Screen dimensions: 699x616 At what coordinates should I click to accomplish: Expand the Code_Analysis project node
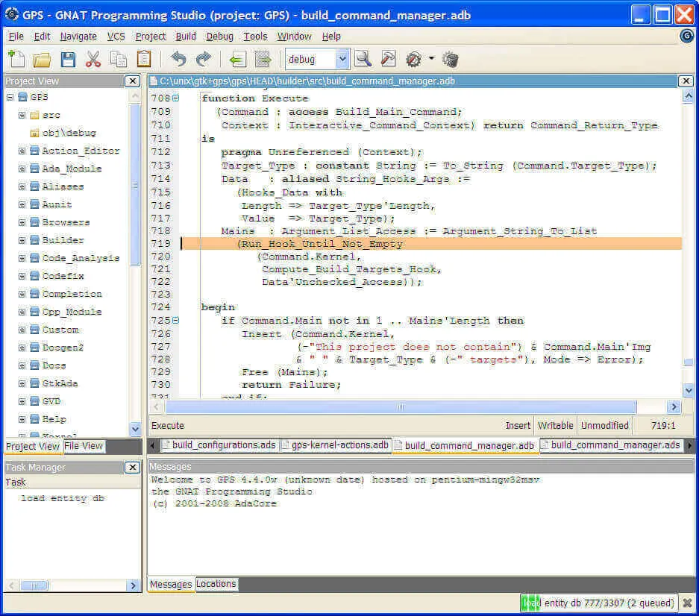[22, 258]
